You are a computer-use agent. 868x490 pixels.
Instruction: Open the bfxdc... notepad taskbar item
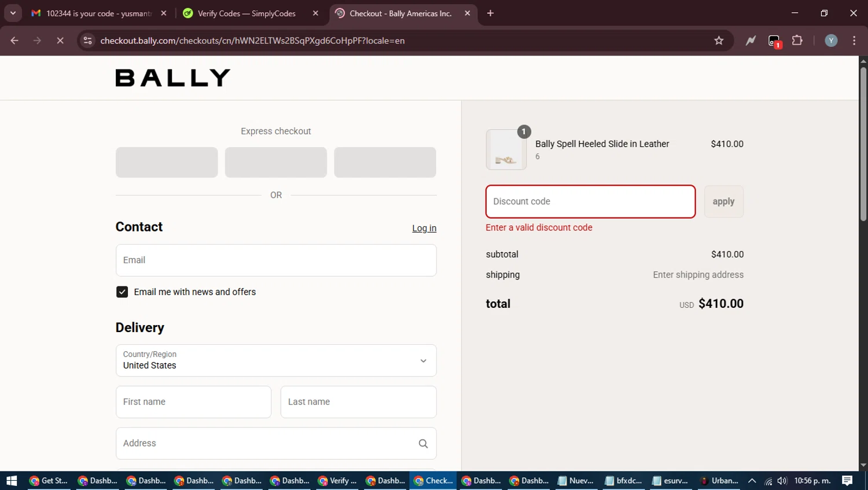623,481
